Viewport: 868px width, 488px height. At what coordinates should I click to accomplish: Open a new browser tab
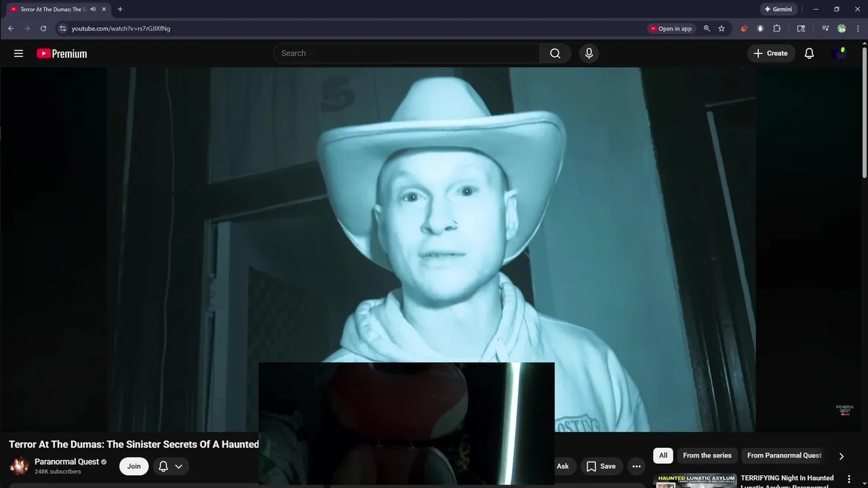pos(120,9)
